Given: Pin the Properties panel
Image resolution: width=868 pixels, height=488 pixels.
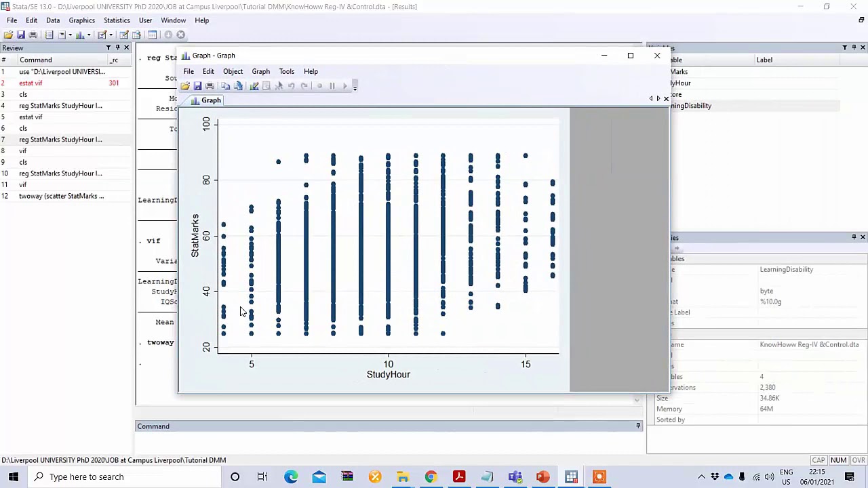Looking at the screenshot, I should (x=854, y=237).
